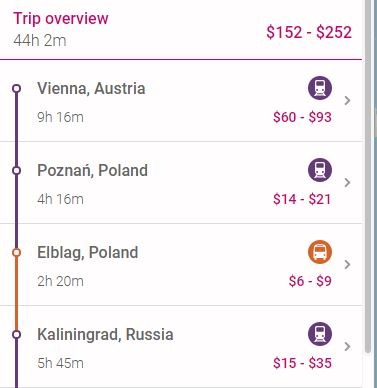The image size is (377, 388).
Task: Click the train icon for Vienna leg
Action: (320, 88)
